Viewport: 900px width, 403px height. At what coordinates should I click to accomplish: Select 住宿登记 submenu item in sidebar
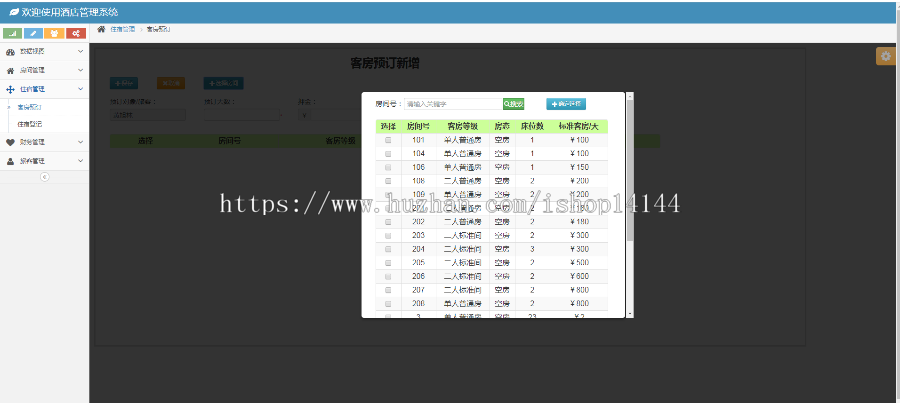click(30, 124)
